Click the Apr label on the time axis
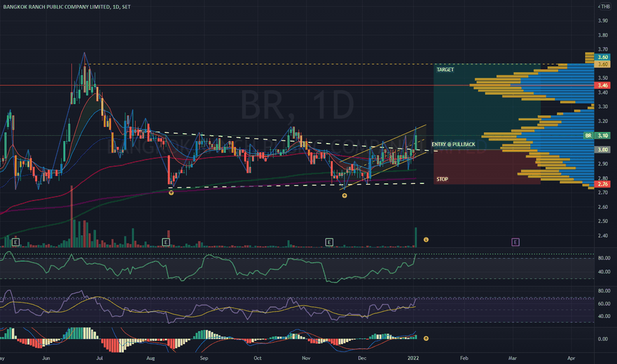This screenshot has width=617, height=364. pyautogui.click(x=571, y=358)
